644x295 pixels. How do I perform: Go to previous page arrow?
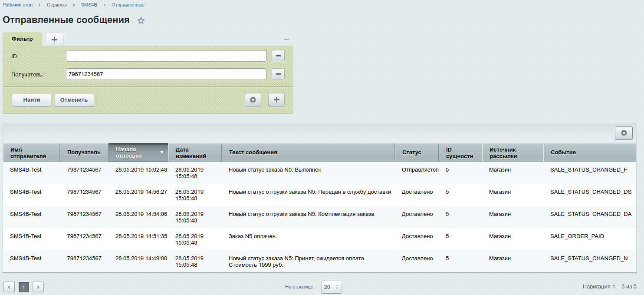click(x=9, y=287)
